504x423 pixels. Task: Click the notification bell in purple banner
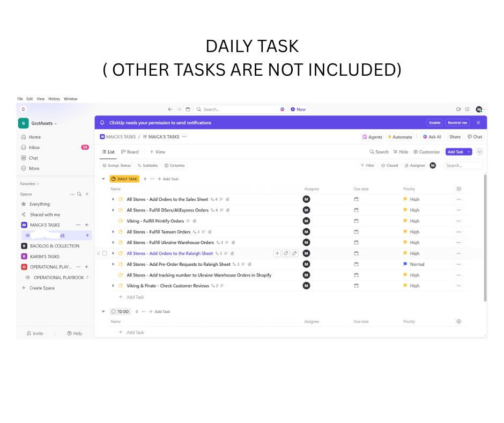[x=102, y=122]
